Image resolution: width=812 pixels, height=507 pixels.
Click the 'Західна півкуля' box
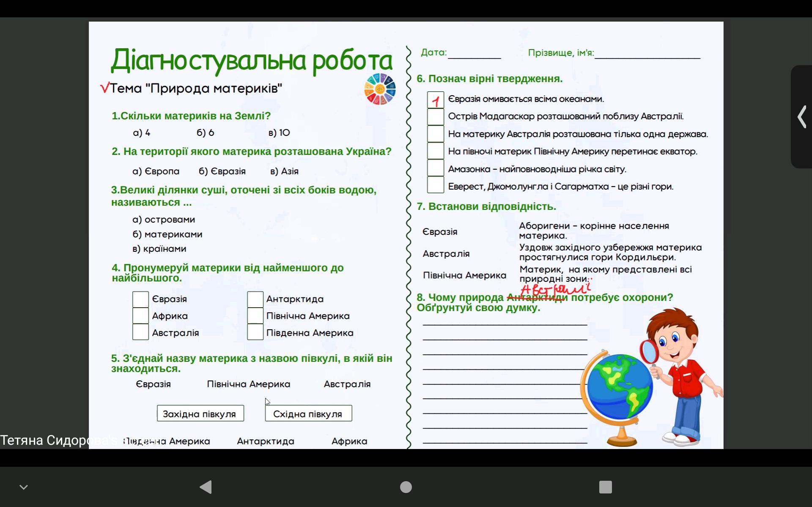(200, 413)
